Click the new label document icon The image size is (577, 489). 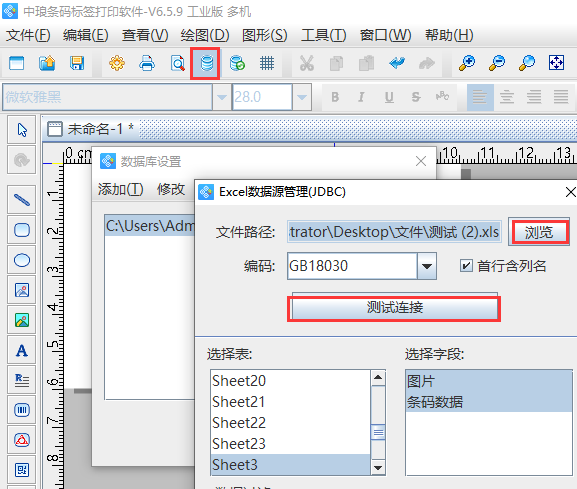pyautogui.click(x=17, y=63)
